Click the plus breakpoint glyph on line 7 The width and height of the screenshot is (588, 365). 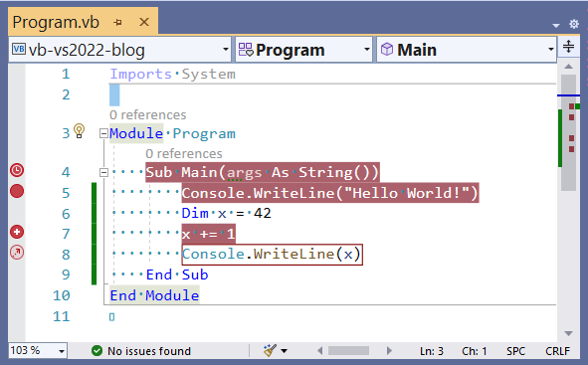(x=17, y=232)
